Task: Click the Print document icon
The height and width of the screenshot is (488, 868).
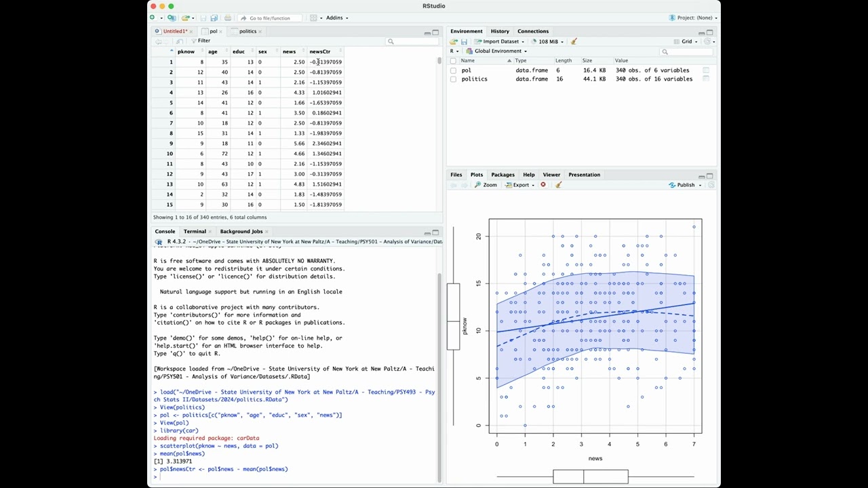Action: point(228,18)
